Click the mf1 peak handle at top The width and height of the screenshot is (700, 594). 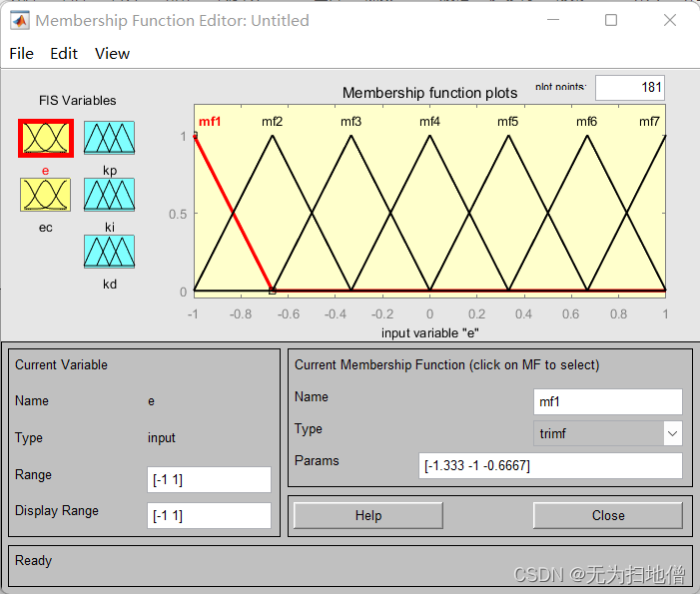[195, 135]
